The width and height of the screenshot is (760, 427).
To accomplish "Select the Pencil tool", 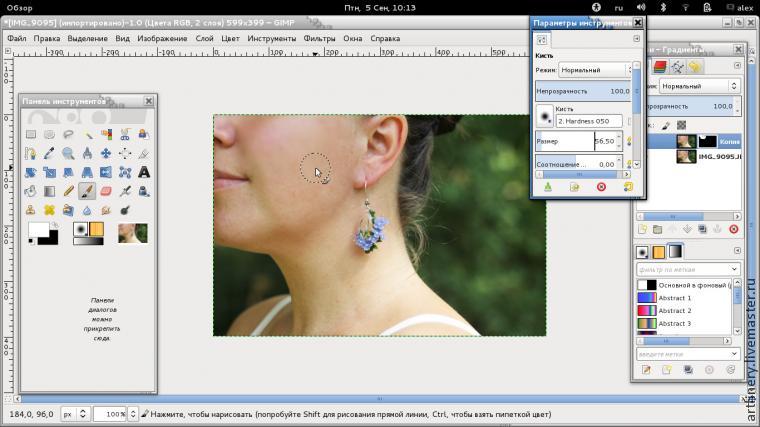I will [68, 190].
